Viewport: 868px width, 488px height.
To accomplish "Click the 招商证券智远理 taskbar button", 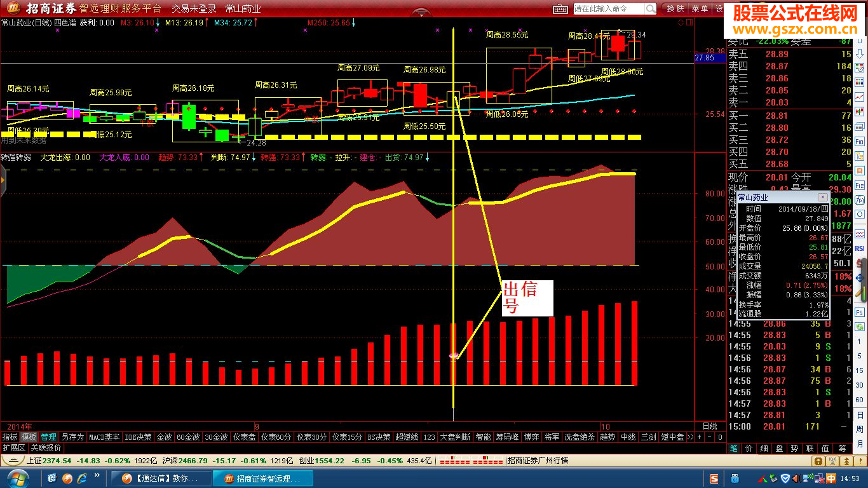I will [262, 478].
